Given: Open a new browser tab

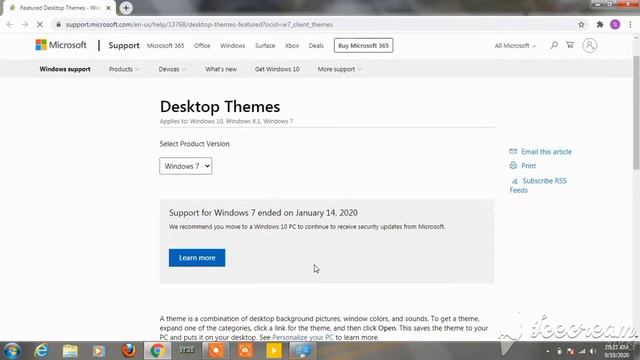Looking at the screenshot, I should [126, 8].
